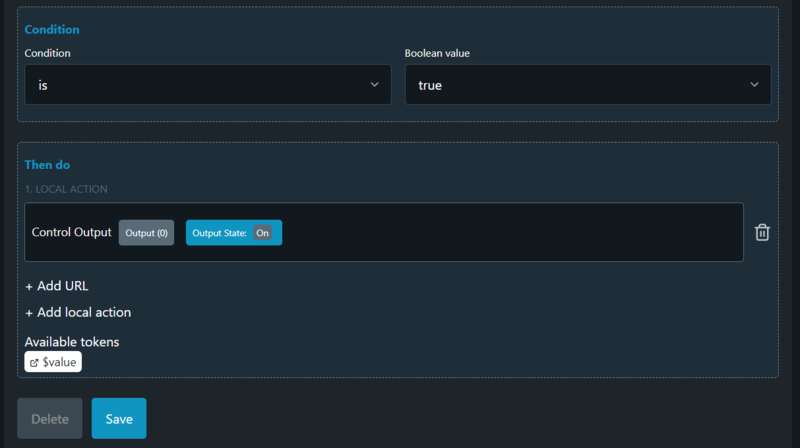Open the Condition dropdown set to is
The width and height of the screenshot is (800, 448).
click(x=207, y=85)
